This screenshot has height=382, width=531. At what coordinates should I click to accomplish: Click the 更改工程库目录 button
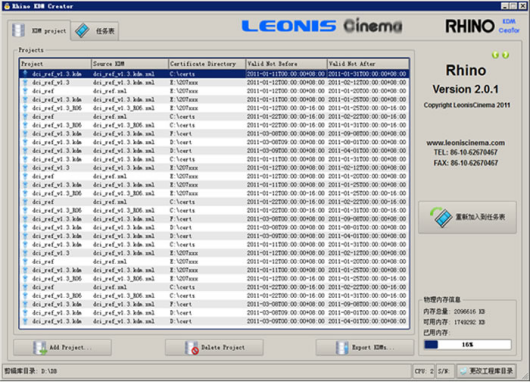[x=486, y=371]
